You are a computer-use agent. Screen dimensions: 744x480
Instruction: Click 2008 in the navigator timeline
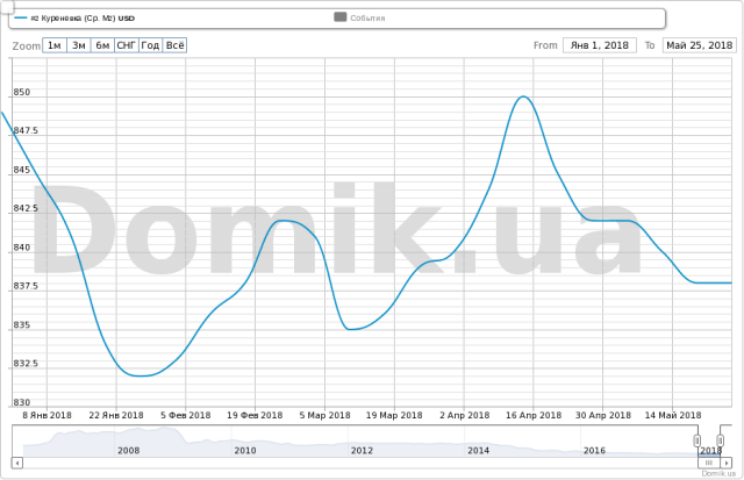coord(129,451)
